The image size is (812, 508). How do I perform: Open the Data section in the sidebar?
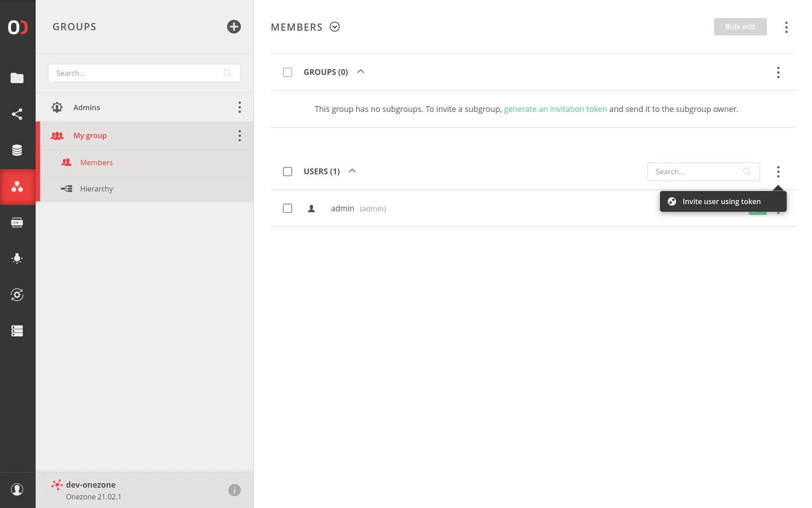17,78
